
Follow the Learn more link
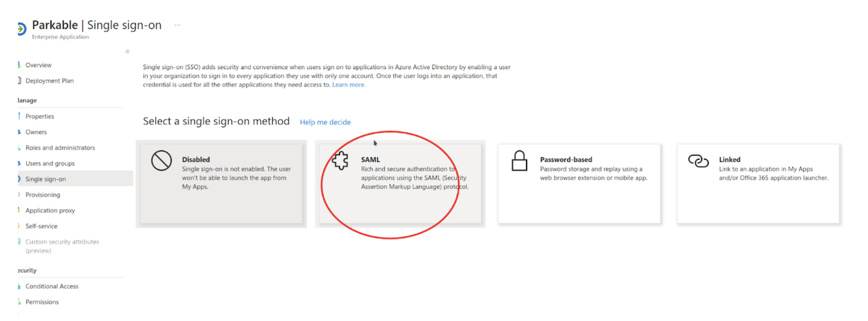[349, 84]
